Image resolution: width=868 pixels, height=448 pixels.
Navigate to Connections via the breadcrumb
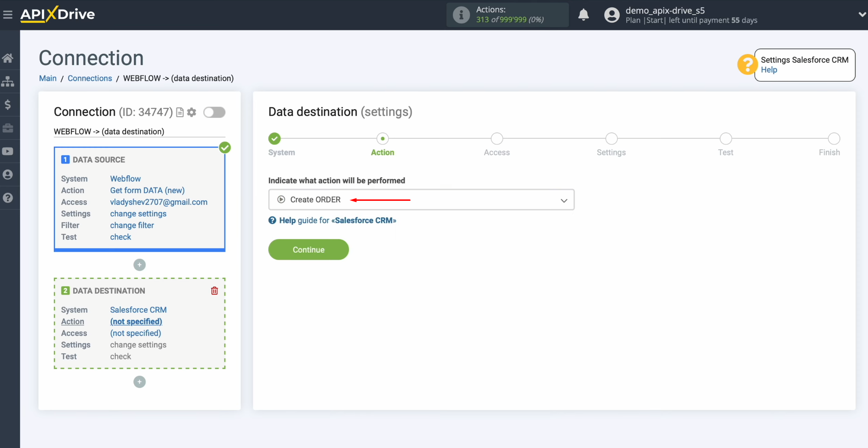90,78
